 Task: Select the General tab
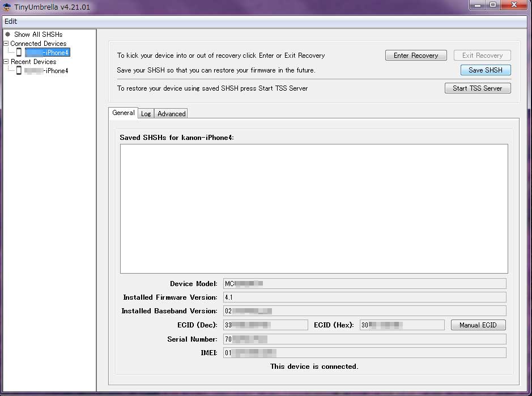(x=123, y=113)
